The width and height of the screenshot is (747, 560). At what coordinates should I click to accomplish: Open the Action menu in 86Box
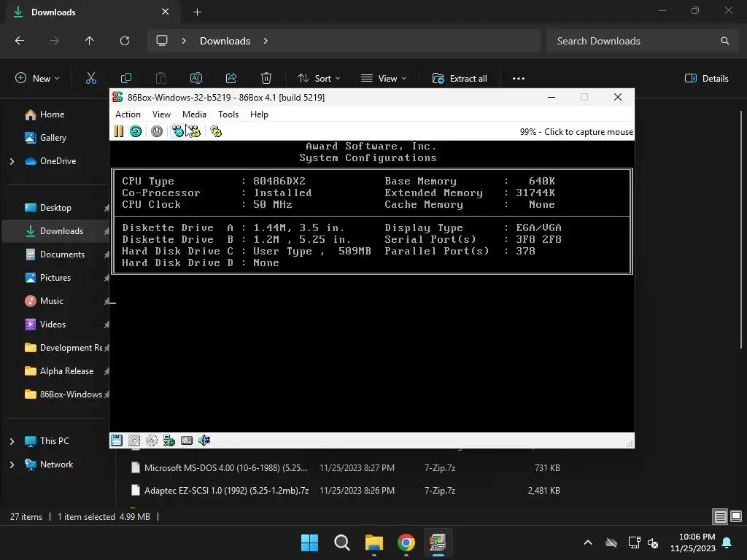[128, 114]
